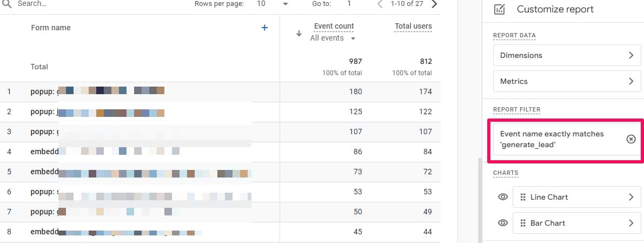Open Line Chart settings chevron
This screenshot has height=243, width=644.
click(630, 197)
